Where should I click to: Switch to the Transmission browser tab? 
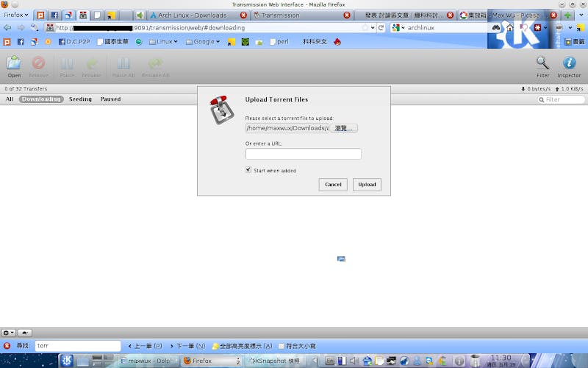tap(302, 15)
